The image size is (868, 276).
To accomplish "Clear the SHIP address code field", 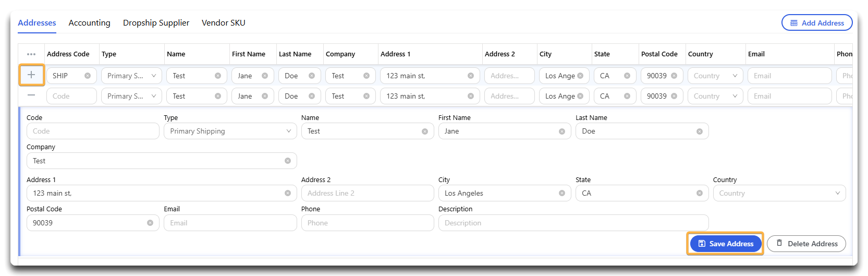I will click(88, 76).
